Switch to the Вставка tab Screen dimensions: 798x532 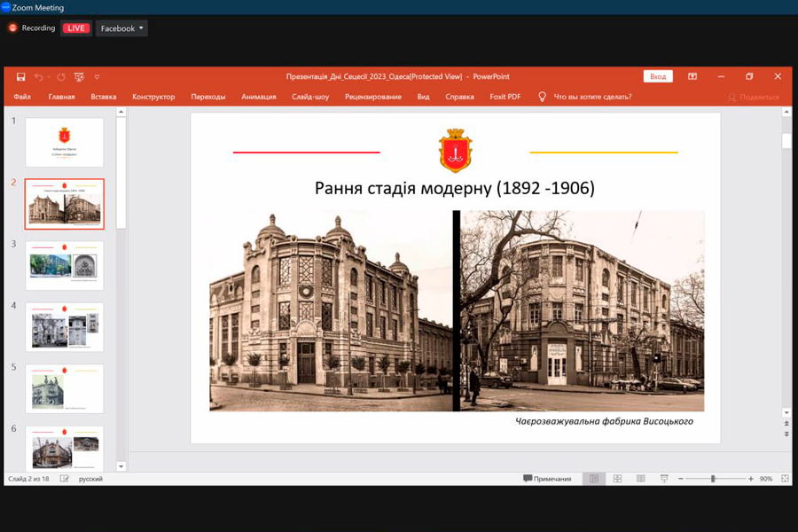[x=104, y=97]
